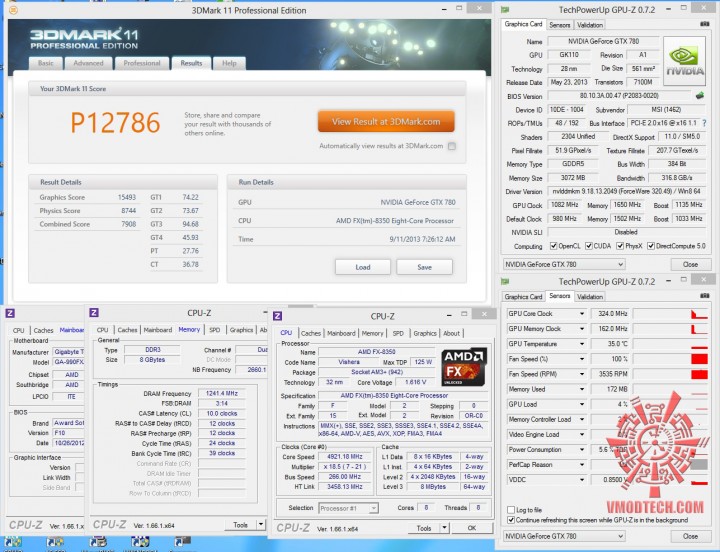Open the Fan Speed (%) sensor dropdown
Screen dimensions: 720x552
coord(582,359)
